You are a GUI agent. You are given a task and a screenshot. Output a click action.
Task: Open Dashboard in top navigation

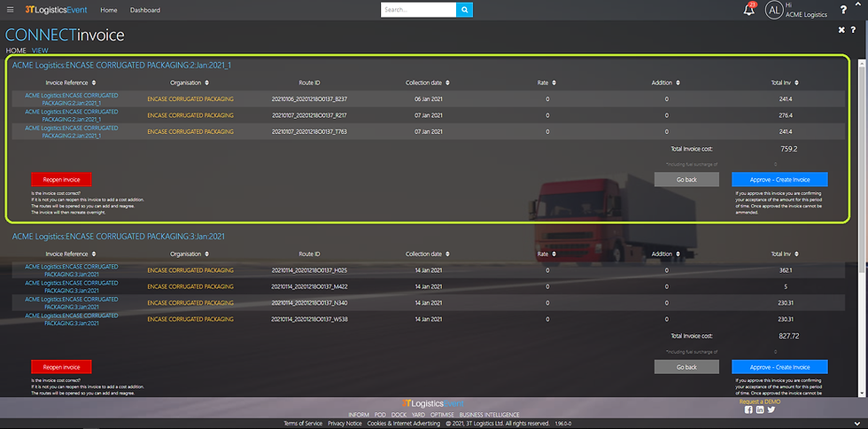145,10
